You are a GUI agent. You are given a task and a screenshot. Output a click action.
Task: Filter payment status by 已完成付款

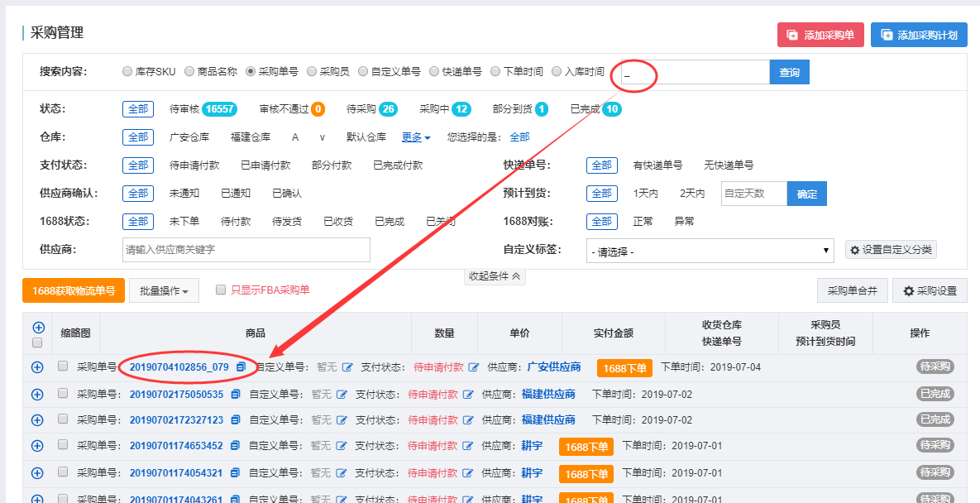point(398,165)
